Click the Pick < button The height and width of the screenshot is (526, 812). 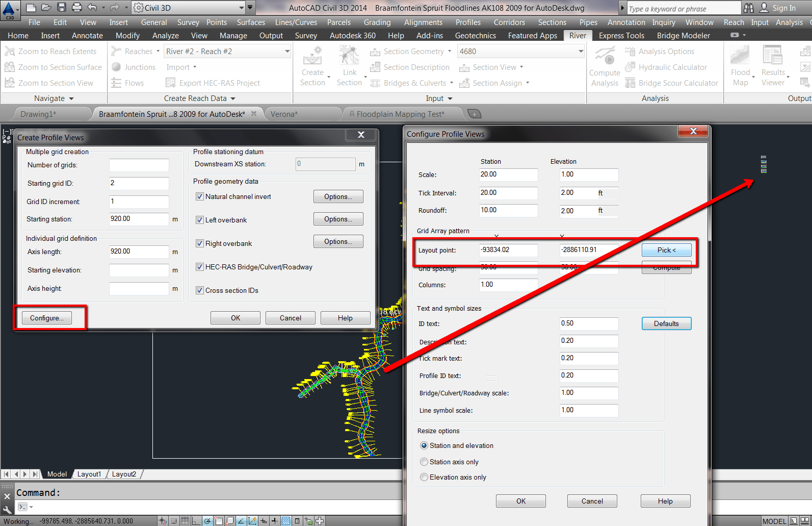[666, 250]
